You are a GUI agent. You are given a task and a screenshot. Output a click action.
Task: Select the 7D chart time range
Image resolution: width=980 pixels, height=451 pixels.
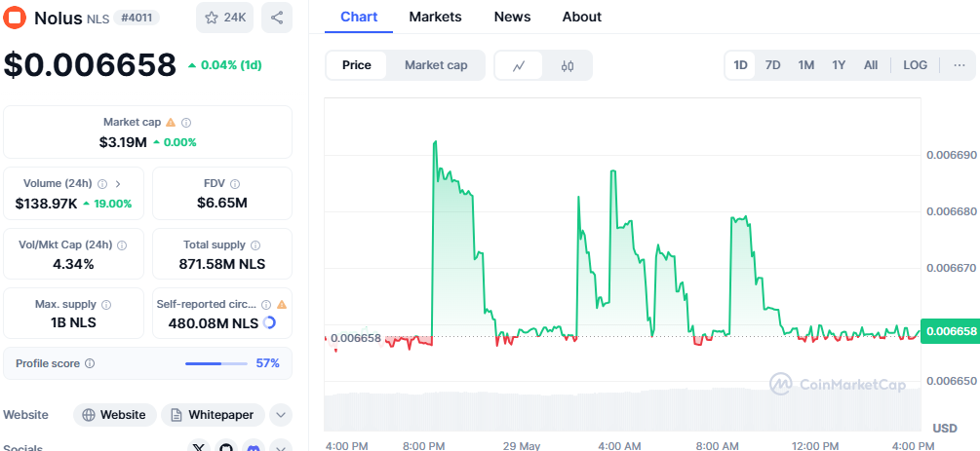[x=772, y=65]
